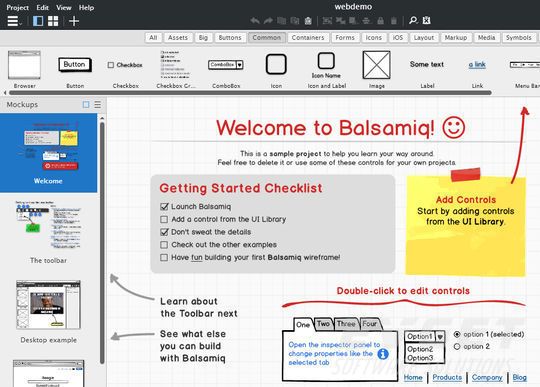Uncheck the 'Launch Balsamiq' checkbox

164,207
